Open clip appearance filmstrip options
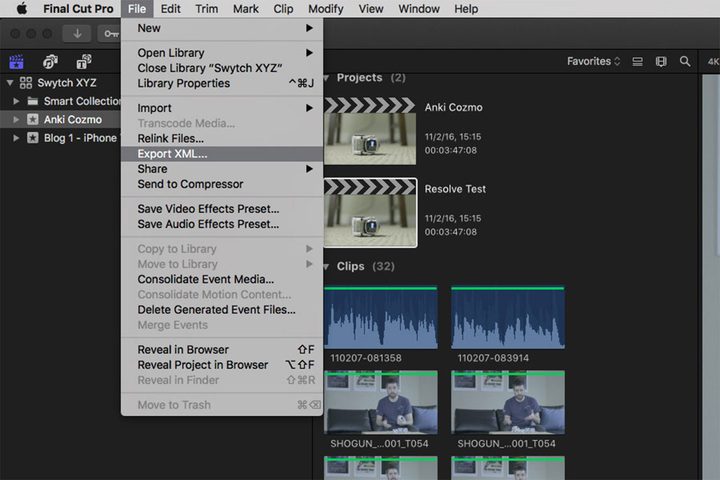This screenshot has width=720, height=480. pos(661,62)
